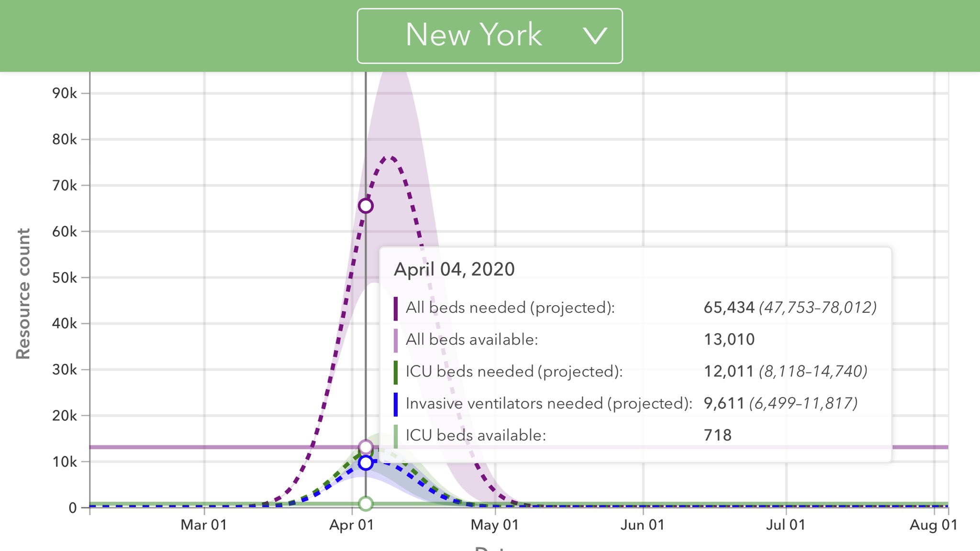Click the value 718
This screenshot has width=980, height=551.
click(717, 435)
